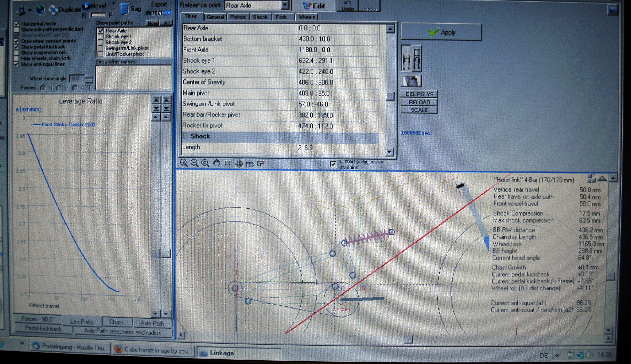
Task: Click the right jump-to-bottom arrow icon
Action: click(x=166, y=108)
